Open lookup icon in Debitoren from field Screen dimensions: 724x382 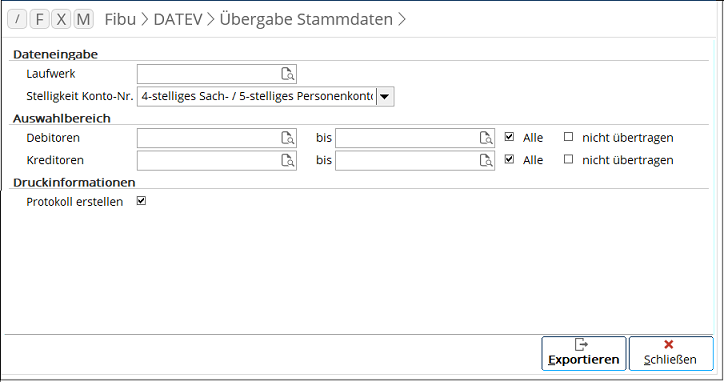pos(288,138)
